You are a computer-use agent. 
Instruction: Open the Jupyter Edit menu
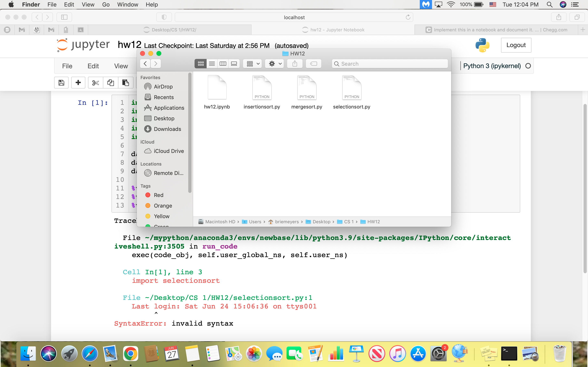pyautogui.click(x=93, y=66)
